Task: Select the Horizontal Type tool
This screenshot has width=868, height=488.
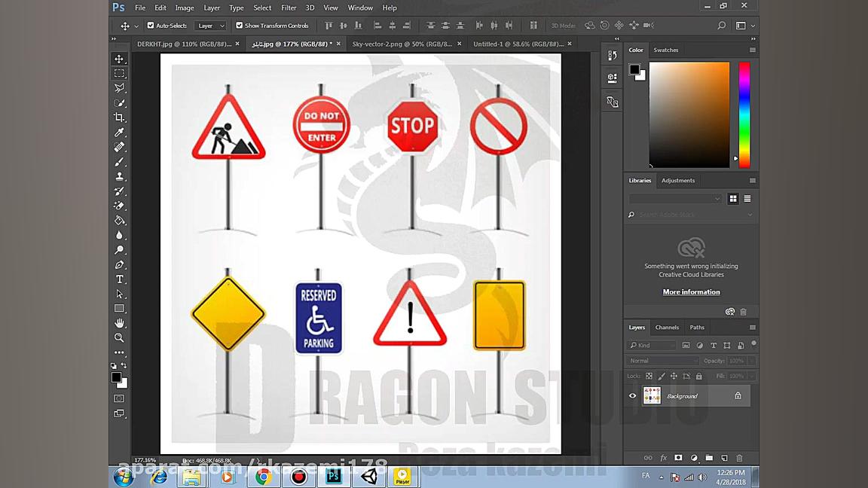Action: point(119,279)
